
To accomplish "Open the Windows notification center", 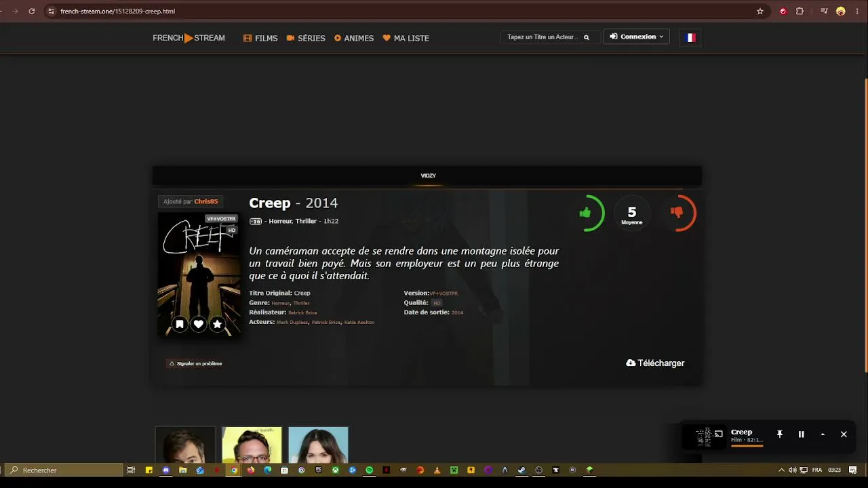I will coord(852,470).
